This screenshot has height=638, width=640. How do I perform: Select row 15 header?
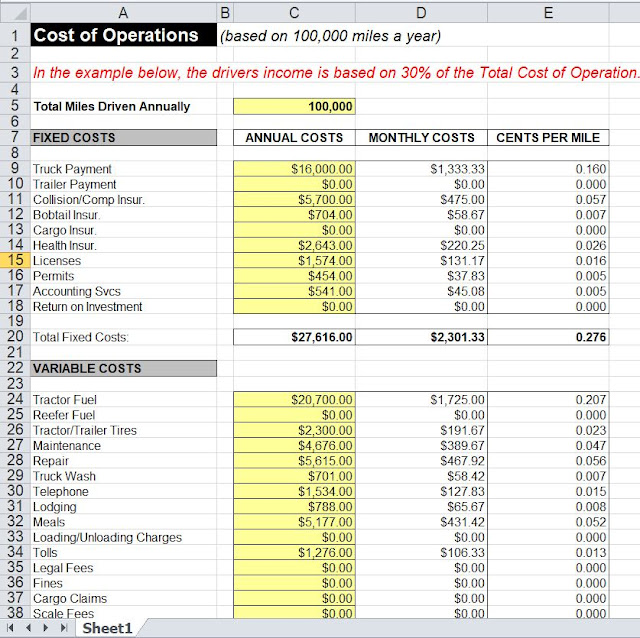[15, 260]
